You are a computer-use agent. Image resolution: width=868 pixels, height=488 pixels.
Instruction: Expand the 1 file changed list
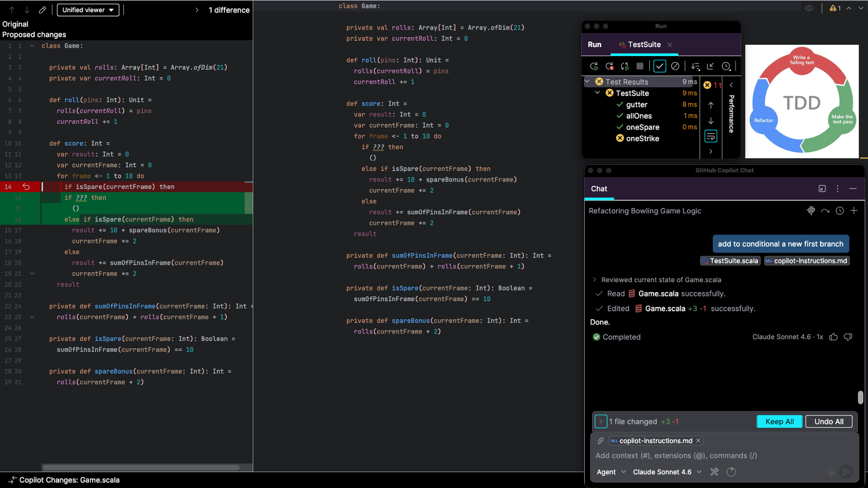coord(601,422)
